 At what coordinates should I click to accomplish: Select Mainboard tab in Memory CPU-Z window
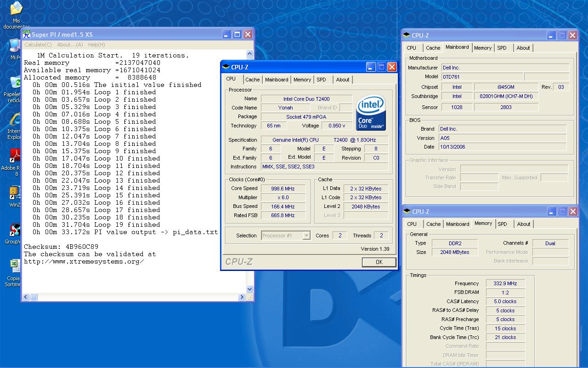click(458, 224)
